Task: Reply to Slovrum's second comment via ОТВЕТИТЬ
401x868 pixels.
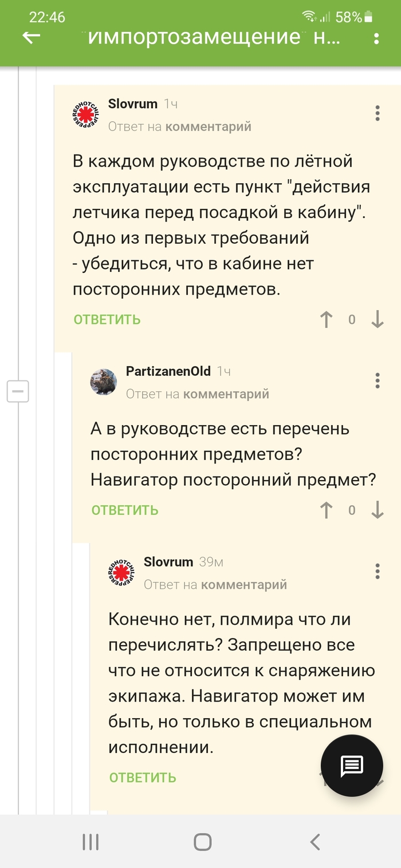Action: pos(143,778)
